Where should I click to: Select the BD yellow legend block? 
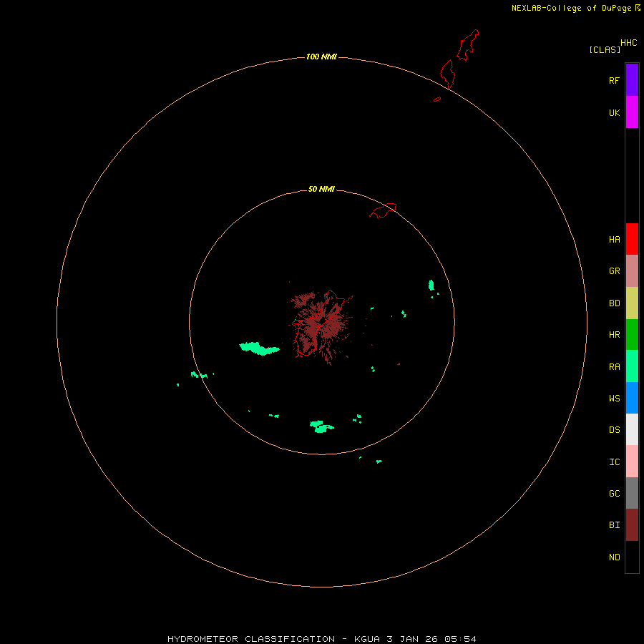pos(632,303)
